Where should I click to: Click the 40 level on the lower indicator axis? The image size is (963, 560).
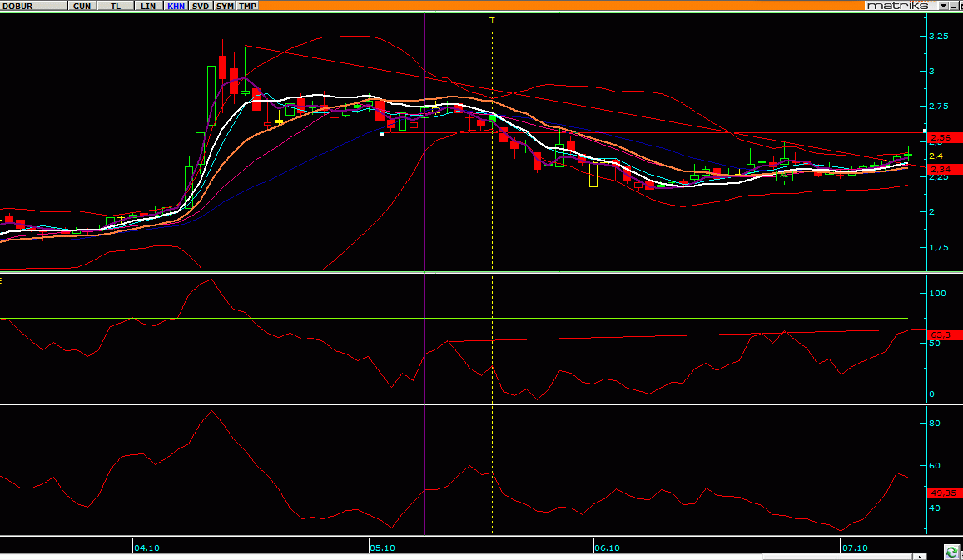pyautogui.click(x=934, y=508)
